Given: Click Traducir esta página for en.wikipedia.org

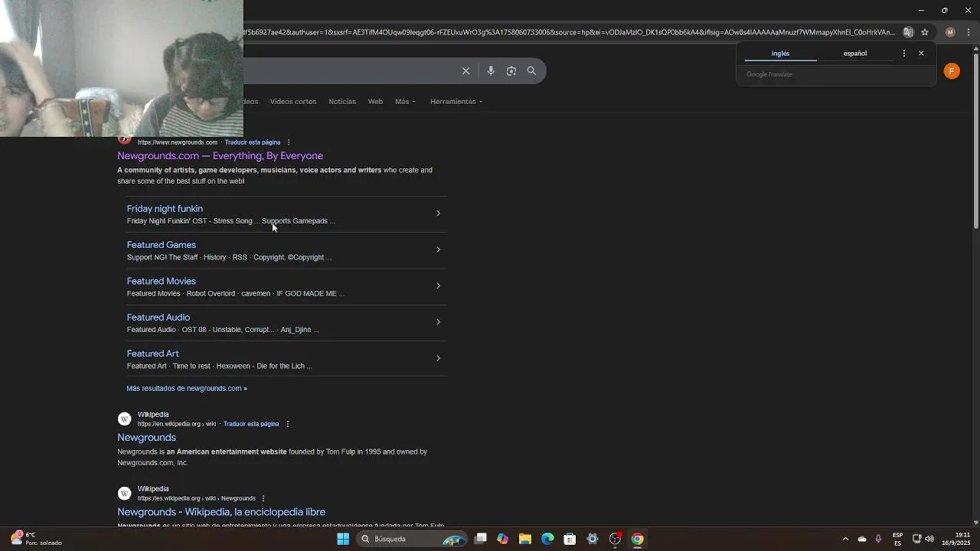Looking at the screenshot, I should tap(251, 424).
